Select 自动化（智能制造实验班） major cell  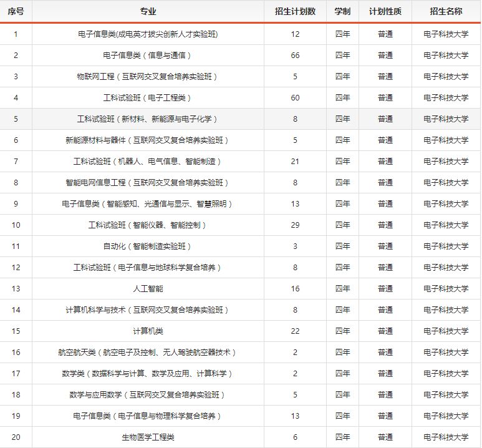[148, 246]
